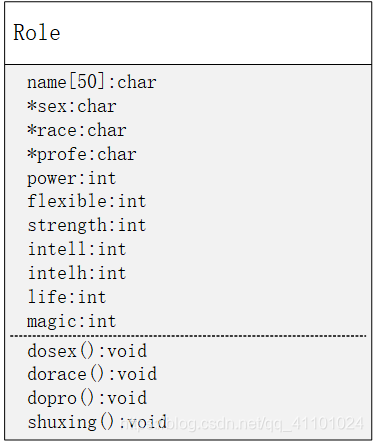Select the Role class title
The image size is (373, 442).
37,33
